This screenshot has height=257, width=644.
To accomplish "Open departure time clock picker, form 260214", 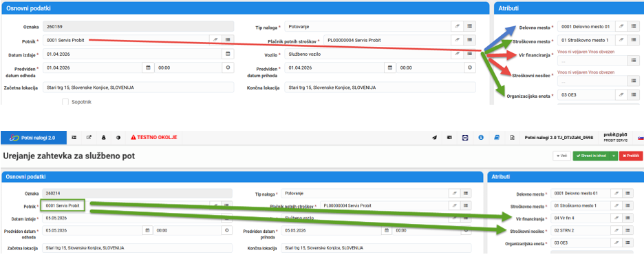I will [226, 230].
